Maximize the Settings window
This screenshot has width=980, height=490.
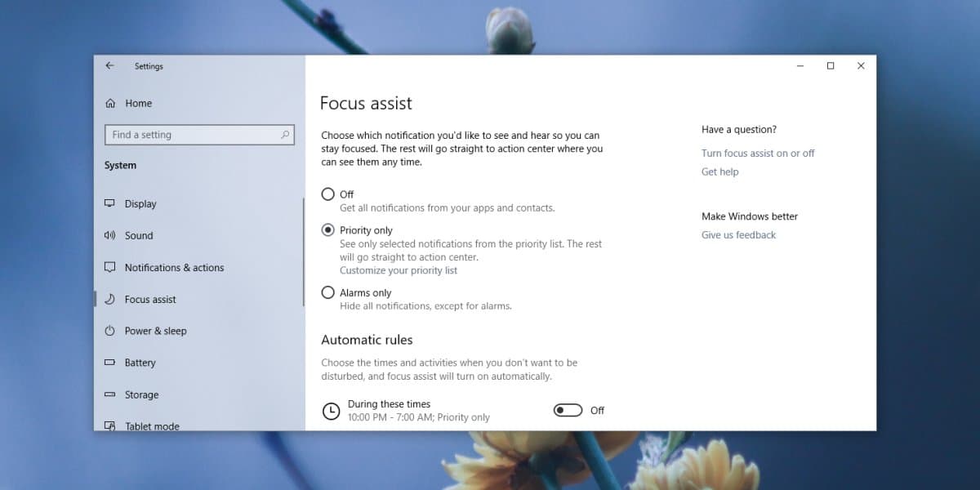(x=831, y=66)
